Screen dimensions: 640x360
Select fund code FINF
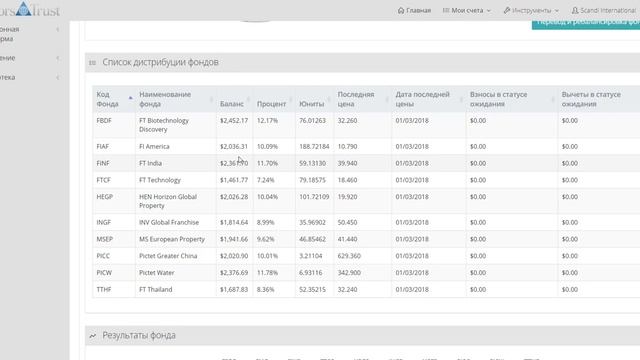103,163
